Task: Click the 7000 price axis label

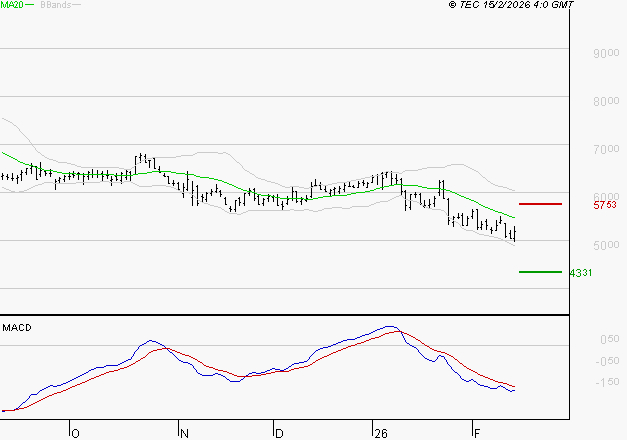Action: pyautogui.click(x=606, y=149)
